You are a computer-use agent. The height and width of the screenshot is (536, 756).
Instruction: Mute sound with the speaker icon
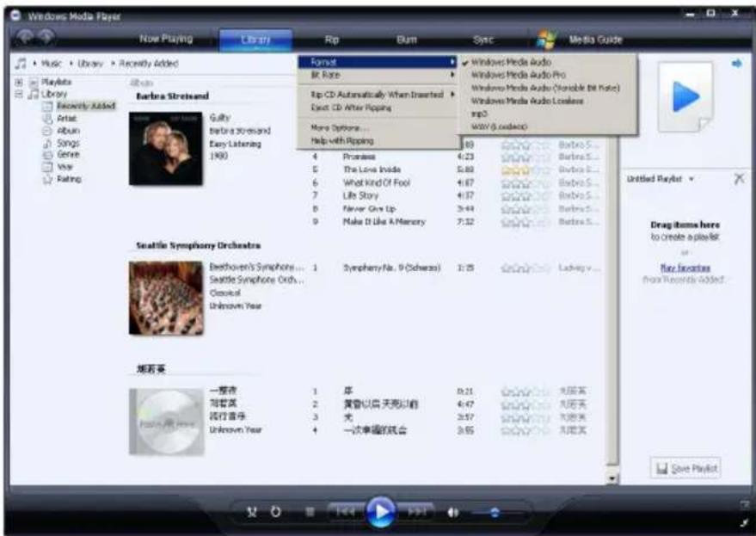point(452,513)
